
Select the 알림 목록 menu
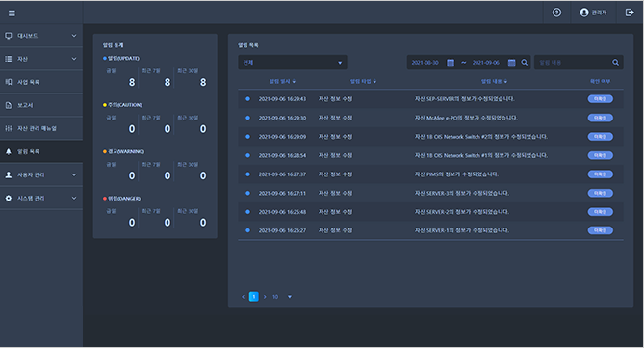coord(41,151)
